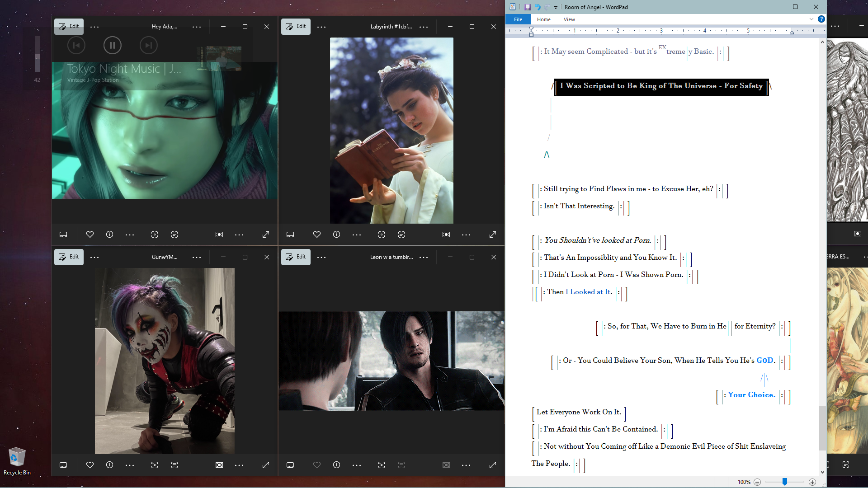Click Edit button in Leon tumblr window
Image resolution: width=868 pixels, height=488 pixels.
[296, 257]
